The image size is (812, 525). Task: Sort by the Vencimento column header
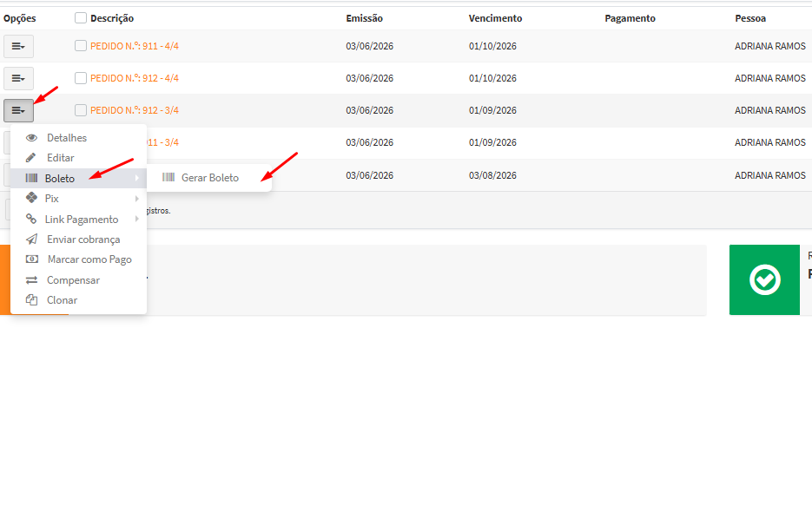pyautogui.click(x=496, y=18)
